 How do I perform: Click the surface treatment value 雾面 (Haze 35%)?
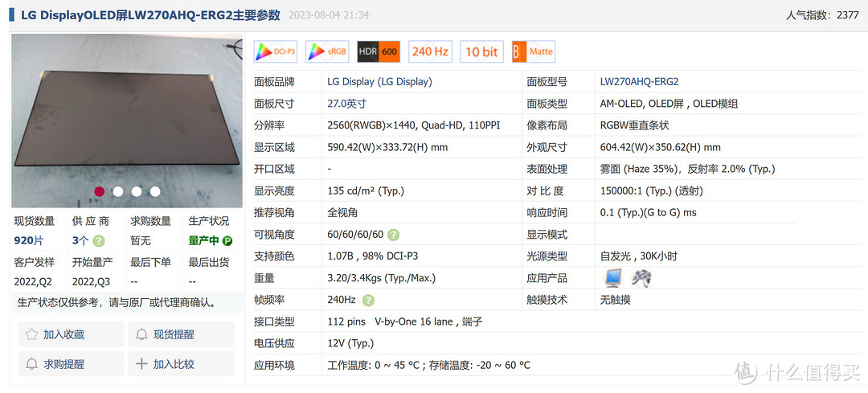click(x=640, y=169)
